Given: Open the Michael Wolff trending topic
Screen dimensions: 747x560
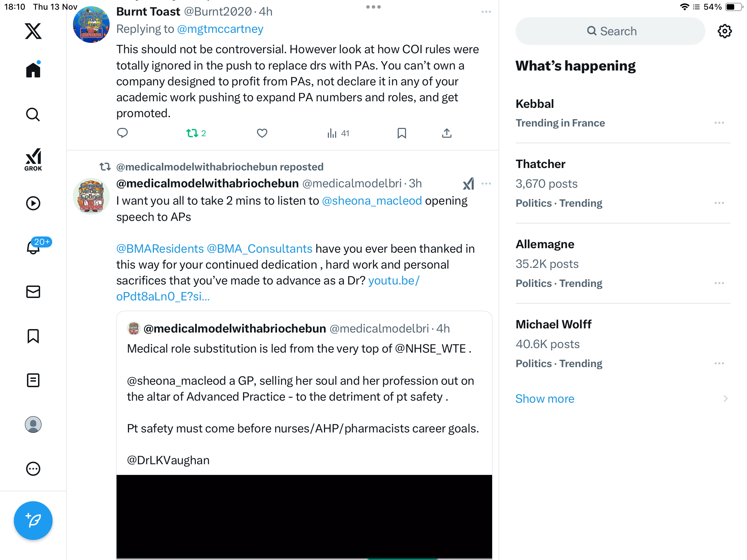Looking at the screenshot, I should click(553, 324).
